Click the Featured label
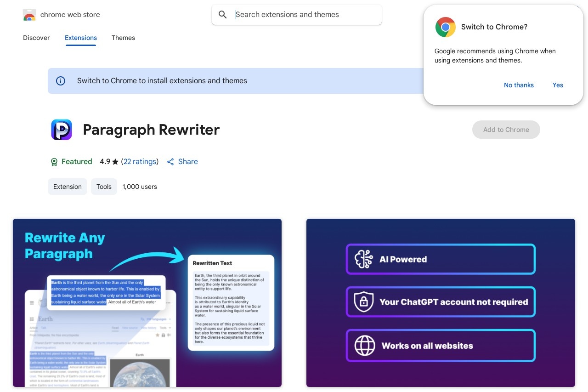Screen dimensions: 588x392 [x=77, y=162]
